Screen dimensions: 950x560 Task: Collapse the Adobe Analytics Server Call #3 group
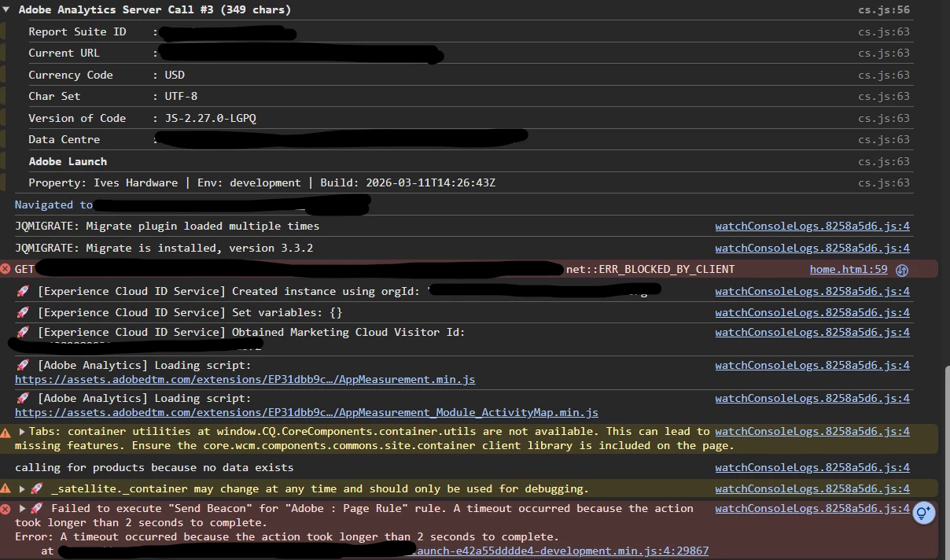coord(6,10)
